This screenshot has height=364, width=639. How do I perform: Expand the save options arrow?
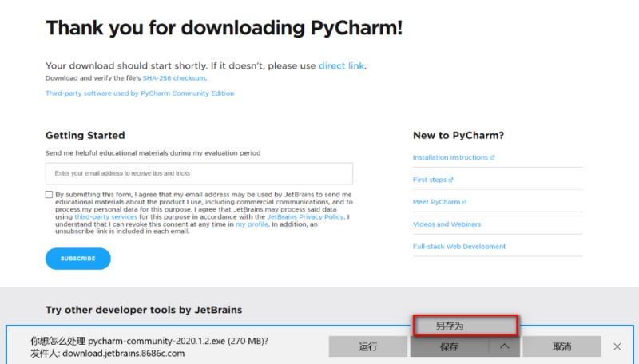[x=504, y=346]
